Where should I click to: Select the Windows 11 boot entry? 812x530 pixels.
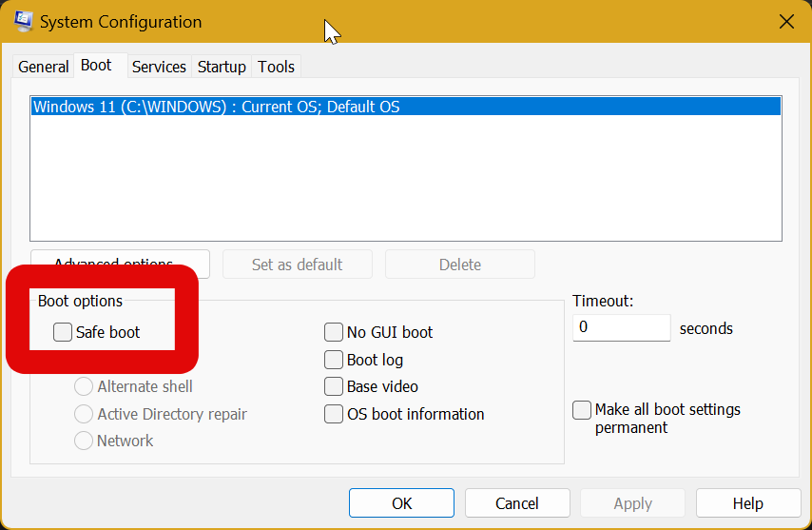216,107
